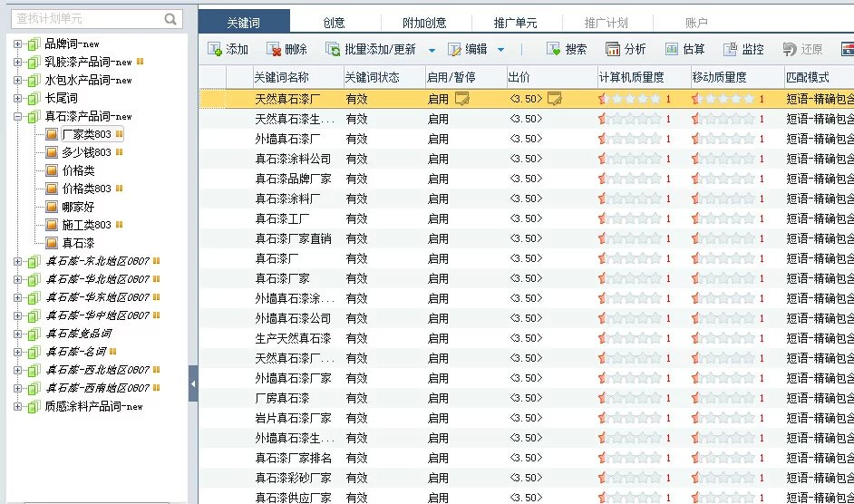The image size is (854, 504).
Task: Sort by the 启用/暂停 column header
Action: (466, 77)
